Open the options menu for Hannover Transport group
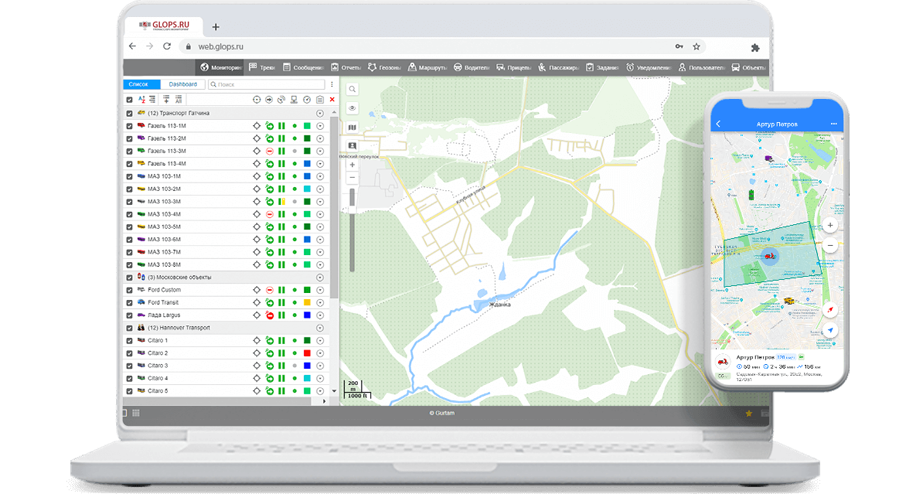This screenshot has width=897, height=494. [320, 328]
